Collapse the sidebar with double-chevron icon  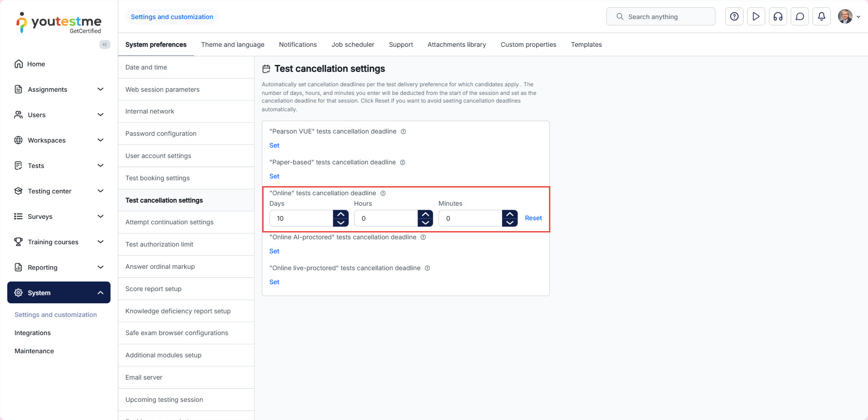pyautogui.click(x=105, y=44)
